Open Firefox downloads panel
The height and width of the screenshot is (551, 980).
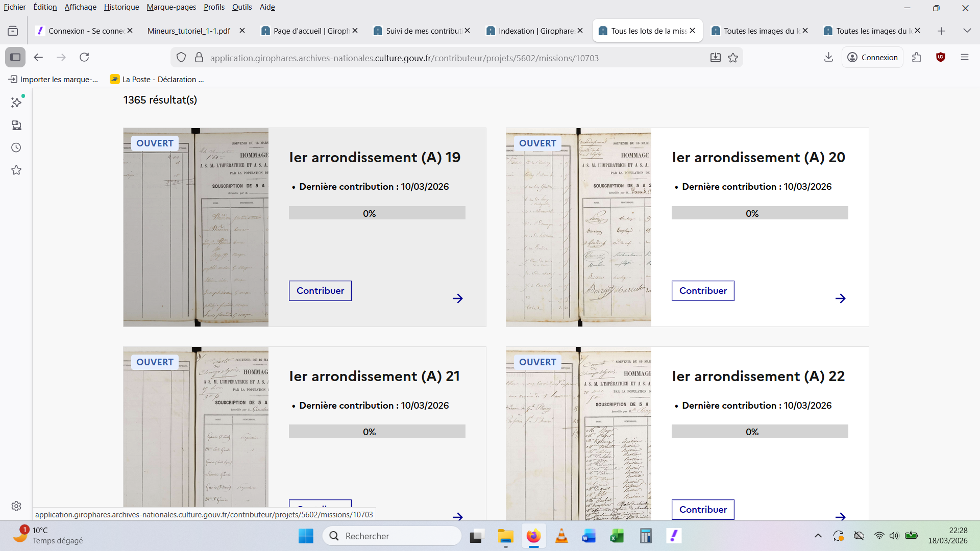click(x=828, y=57)
